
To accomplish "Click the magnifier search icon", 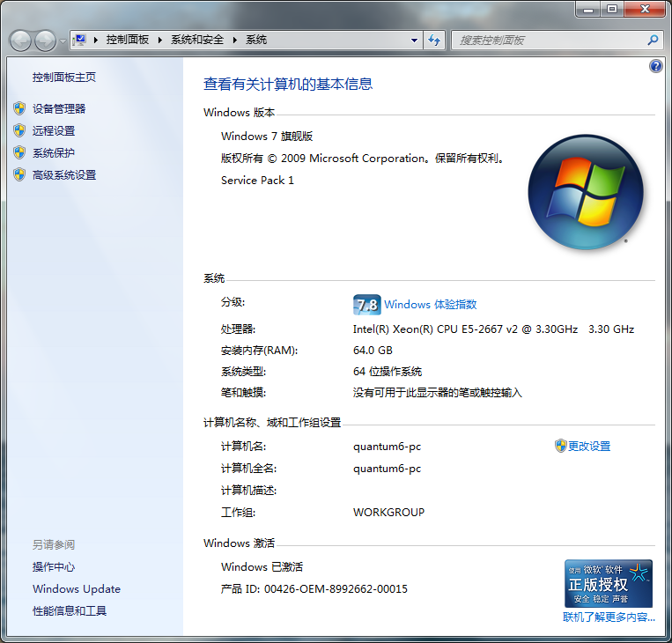I will click(x=653, y=41).
